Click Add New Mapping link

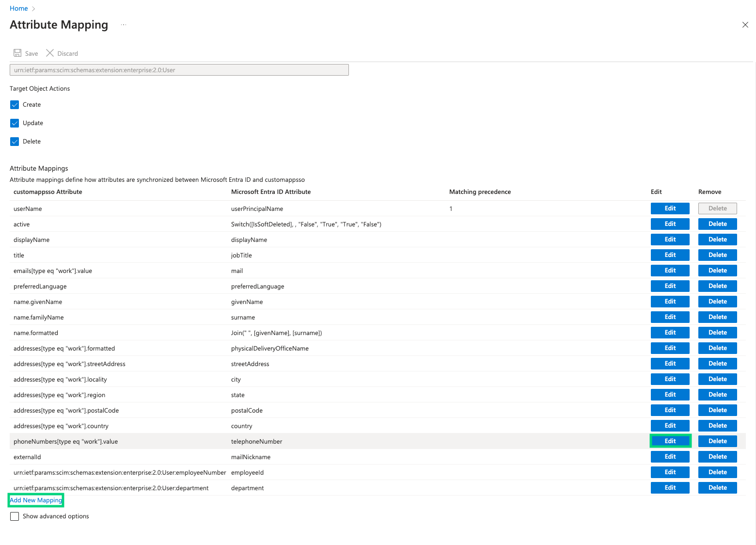[36, 500]
